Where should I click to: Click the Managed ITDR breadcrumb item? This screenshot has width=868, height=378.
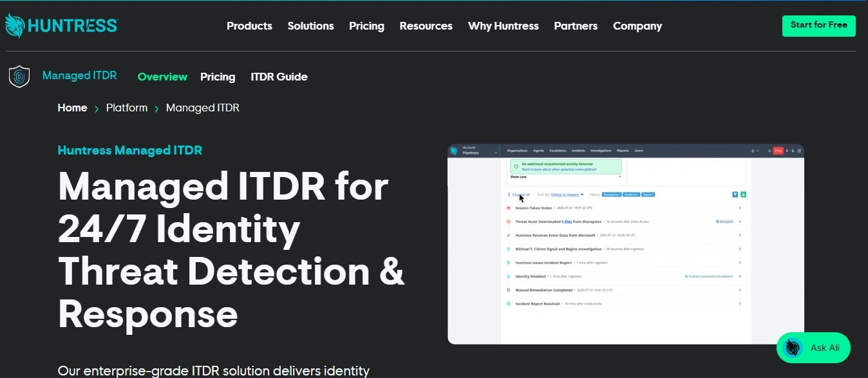click(x=203, y=108)
